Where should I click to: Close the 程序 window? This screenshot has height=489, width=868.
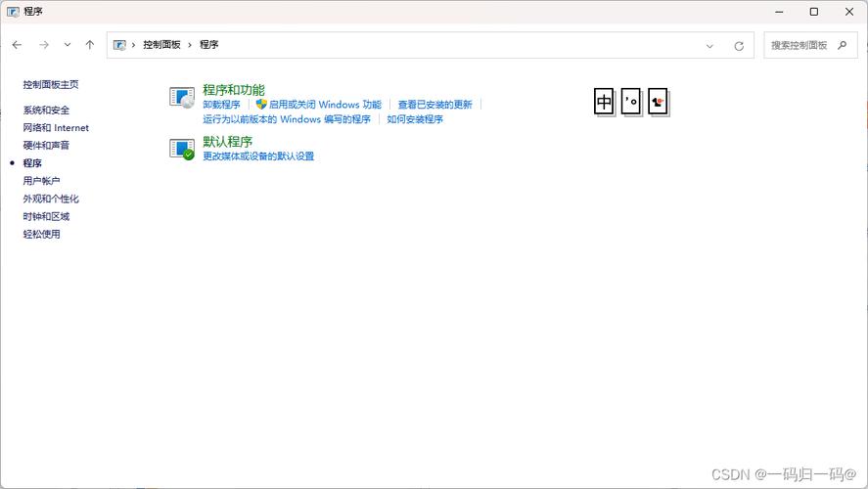[x=849, y=12]
